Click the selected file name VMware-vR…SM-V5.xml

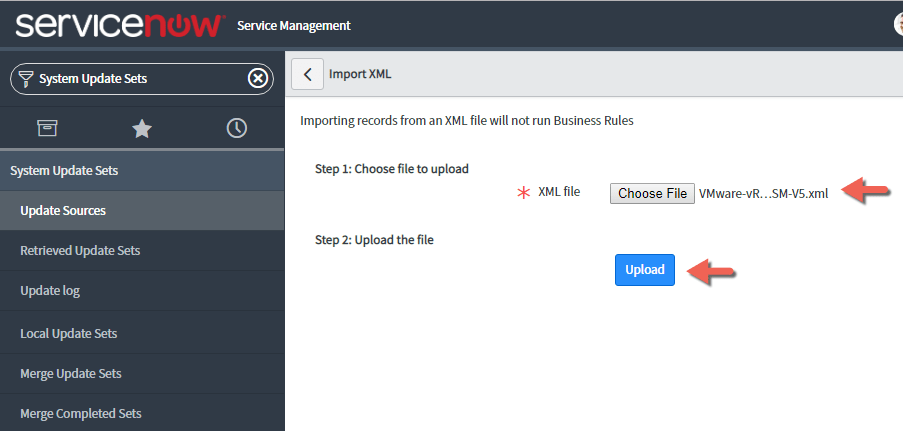tap(763, 193)
